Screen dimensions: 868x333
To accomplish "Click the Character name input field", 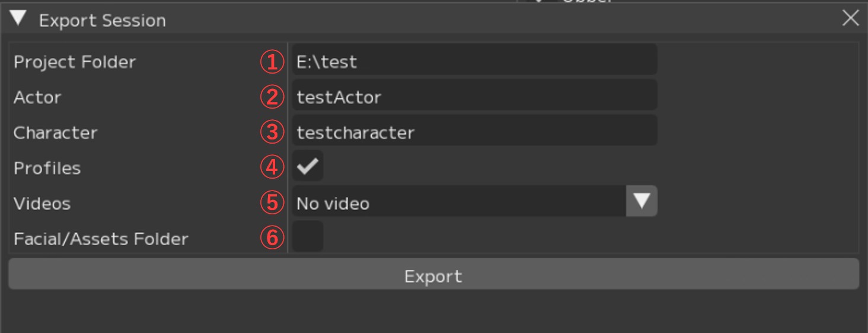I will click(474, 132).
